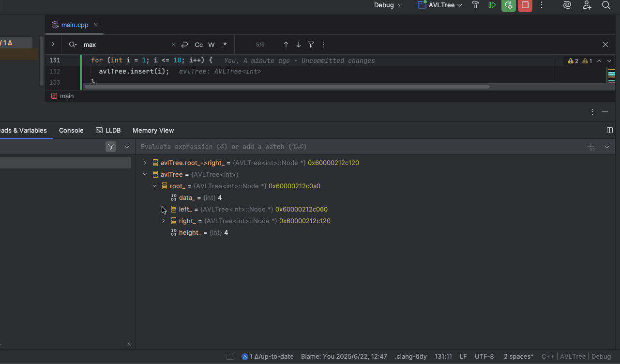This screenshot has width=620, height=364.
Task: Toggle regex search option
Action: coord(224,45)
